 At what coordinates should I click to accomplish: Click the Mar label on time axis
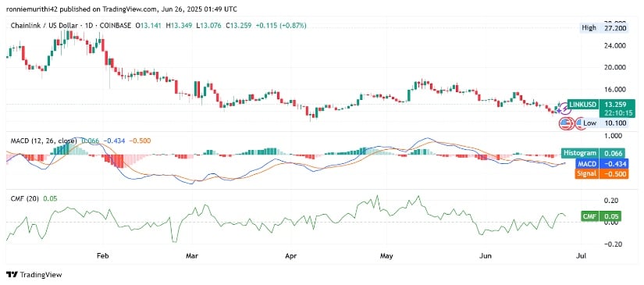click(192, 256)
